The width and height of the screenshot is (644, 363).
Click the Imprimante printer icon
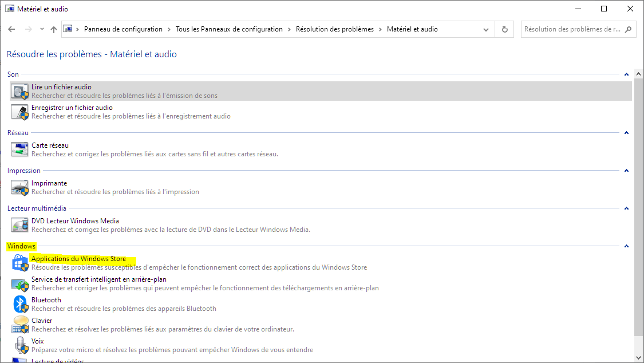pos(20,188)
